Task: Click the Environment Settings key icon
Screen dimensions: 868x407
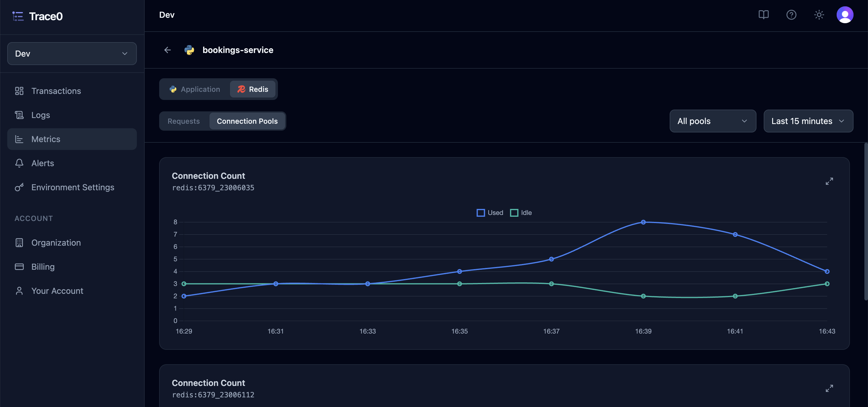Action: tap(19, 187)
